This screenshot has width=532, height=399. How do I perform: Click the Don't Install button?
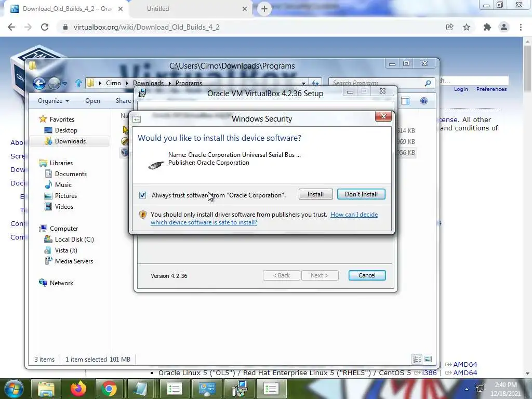click(361, 194)
